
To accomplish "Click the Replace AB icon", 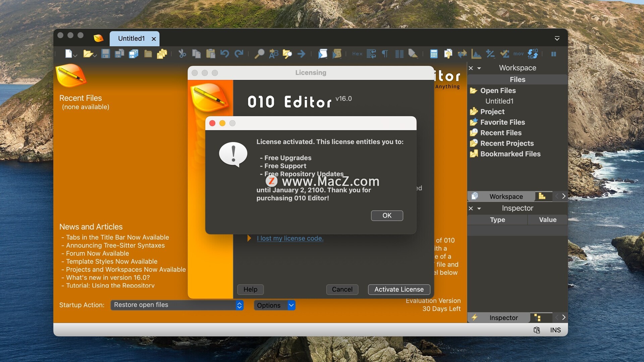I will [x=274, y=54].
